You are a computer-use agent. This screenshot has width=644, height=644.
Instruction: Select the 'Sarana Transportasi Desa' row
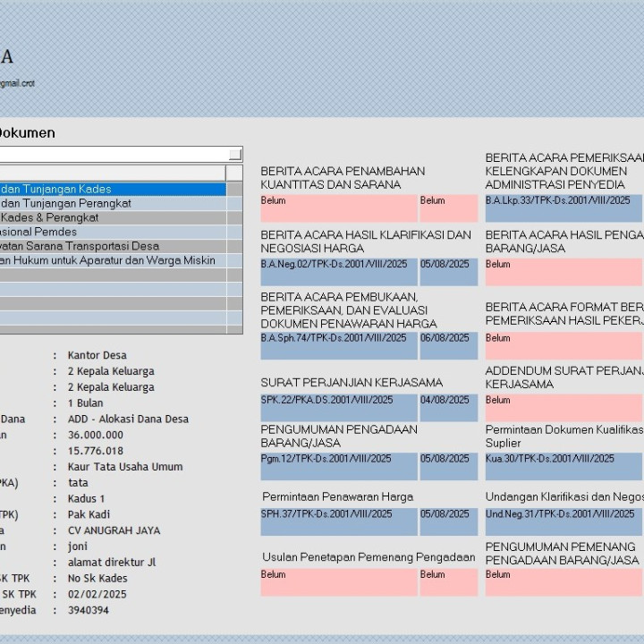[x=112, y=246]
